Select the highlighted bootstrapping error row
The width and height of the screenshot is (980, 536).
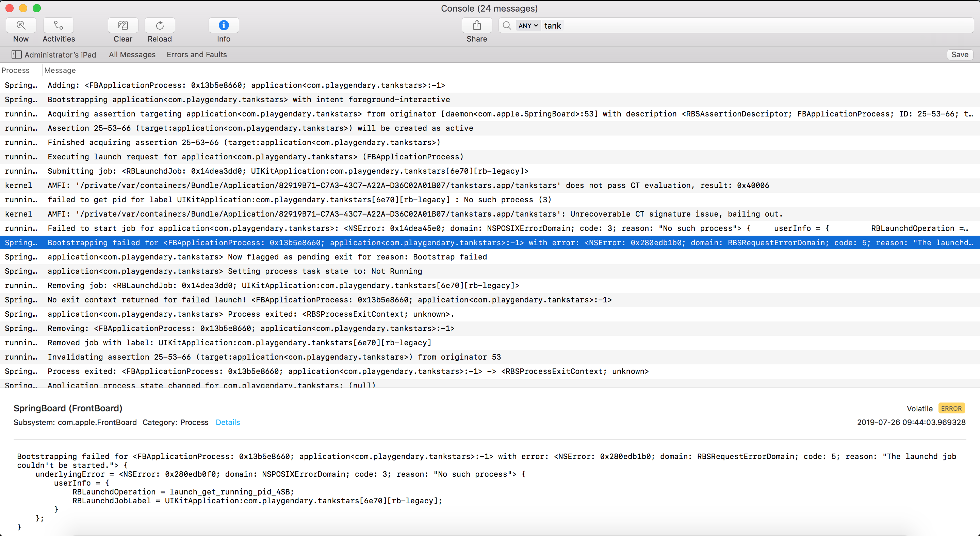pos(490,242)
